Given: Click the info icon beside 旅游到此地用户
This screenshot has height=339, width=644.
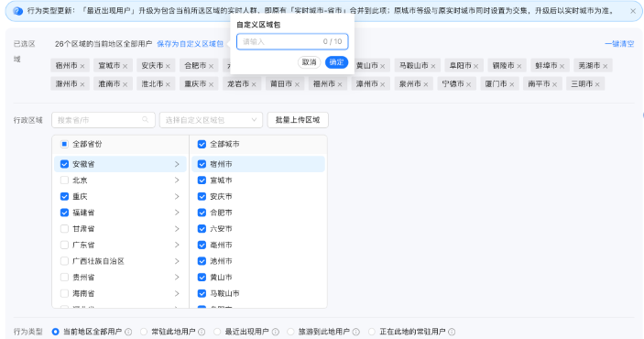Looking at the screenshot, I should pyautogui.click(x=356, y=332).
